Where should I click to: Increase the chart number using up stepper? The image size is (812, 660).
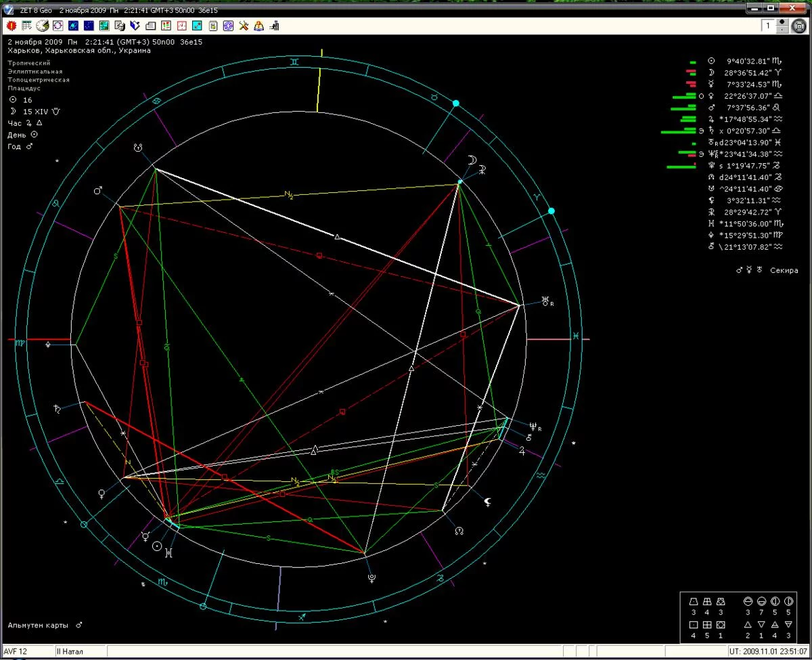click(x=784, y=22)
